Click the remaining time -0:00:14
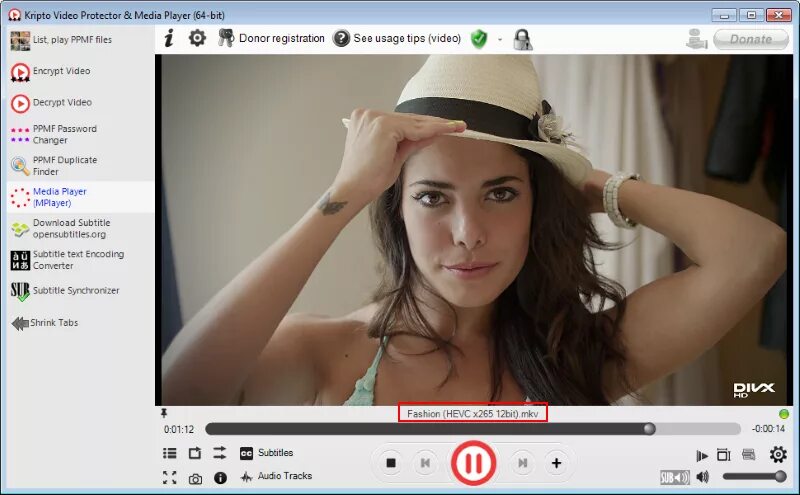 (x=768, y=429)
